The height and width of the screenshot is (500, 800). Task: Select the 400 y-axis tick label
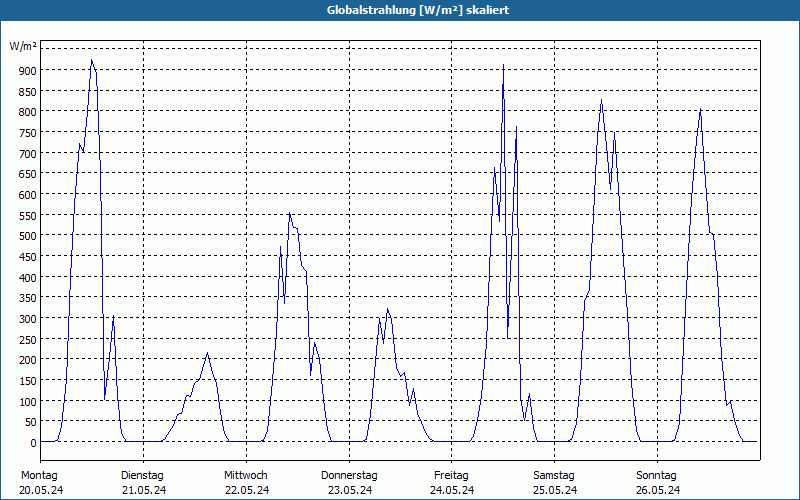pyautogui.click(x=29, y=278)
